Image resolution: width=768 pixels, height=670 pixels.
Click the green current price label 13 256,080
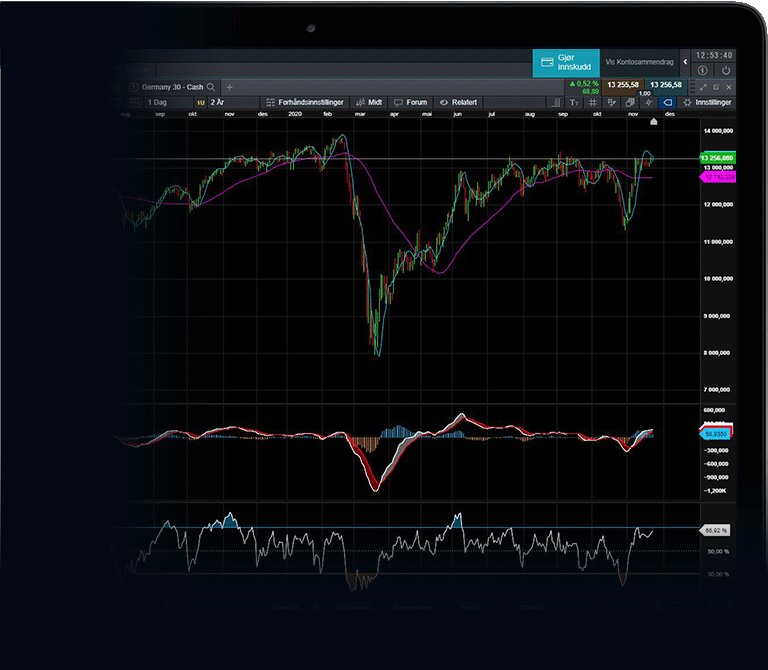[717, 158]
